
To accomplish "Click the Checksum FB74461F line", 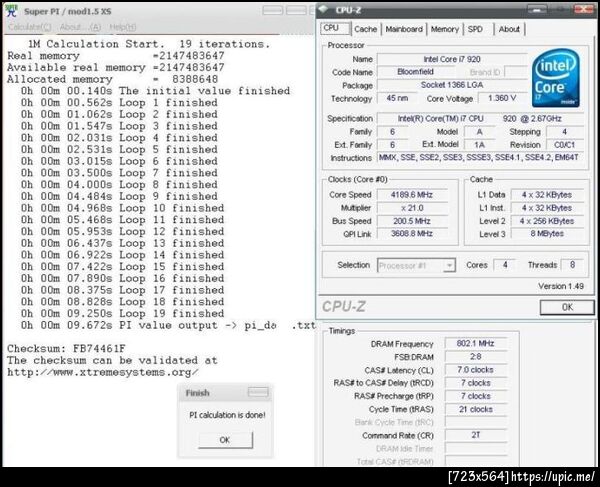I will coord(66,349).
